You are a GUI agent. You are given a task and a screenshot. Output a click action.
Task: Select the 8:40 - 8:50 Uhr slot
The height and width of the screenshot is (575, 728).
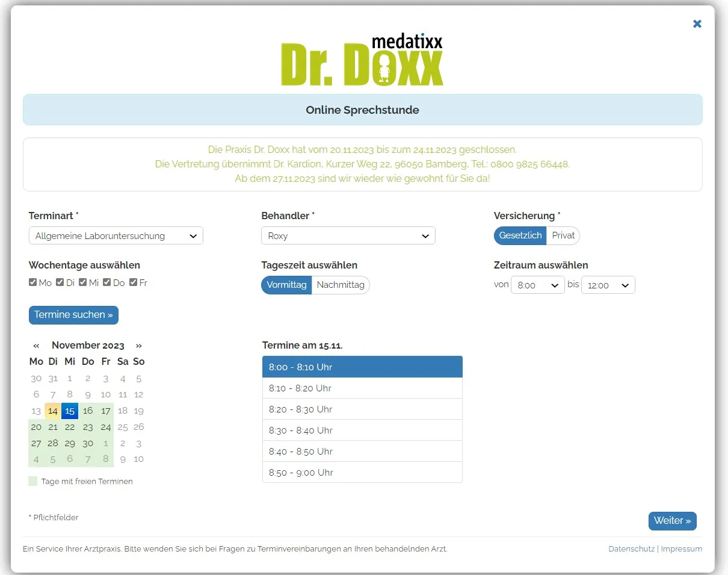[362, 452]
